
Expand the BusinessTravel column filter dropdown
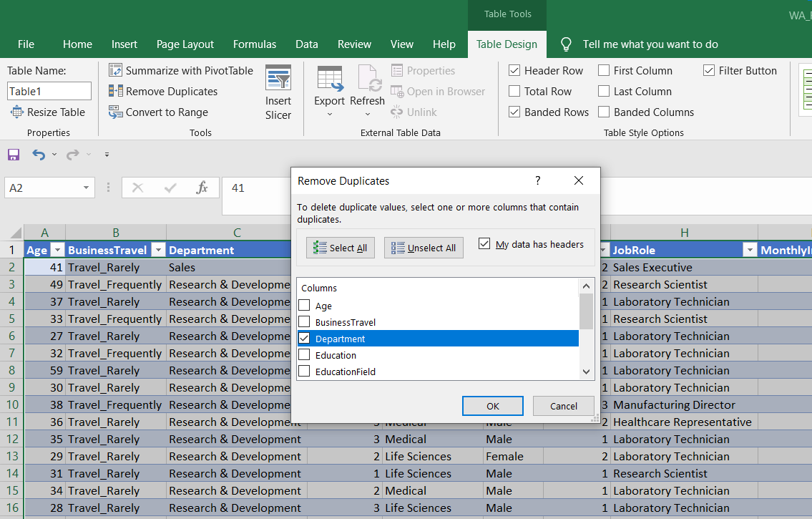tap(157, 250)
